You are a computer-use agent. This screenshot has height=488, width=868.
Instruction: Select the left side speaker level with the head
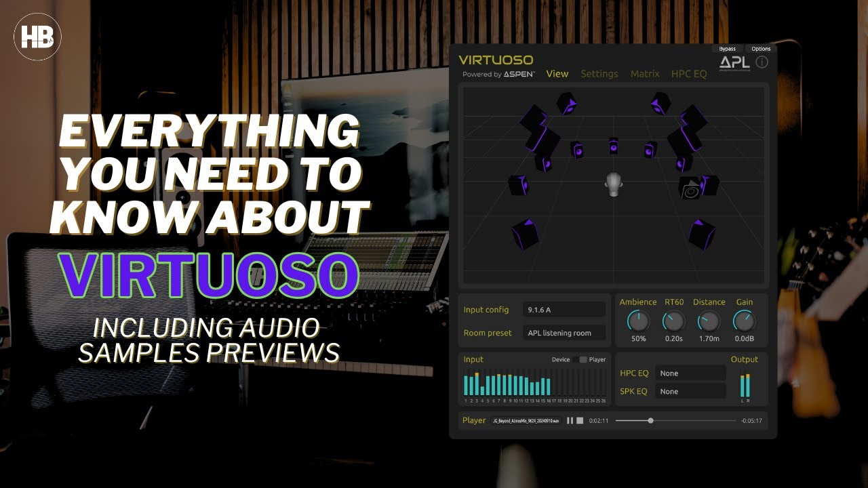[519, 185]
